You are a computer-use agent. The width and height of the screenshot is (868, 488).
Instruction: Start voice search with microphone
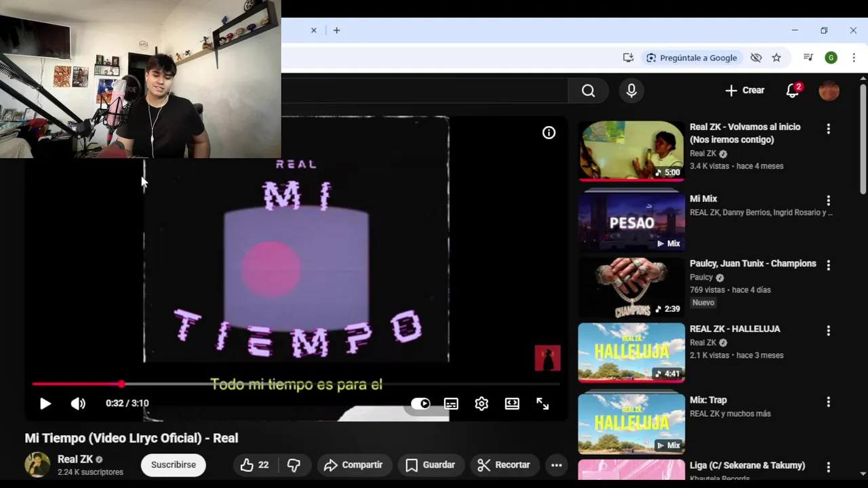[631, 91]
